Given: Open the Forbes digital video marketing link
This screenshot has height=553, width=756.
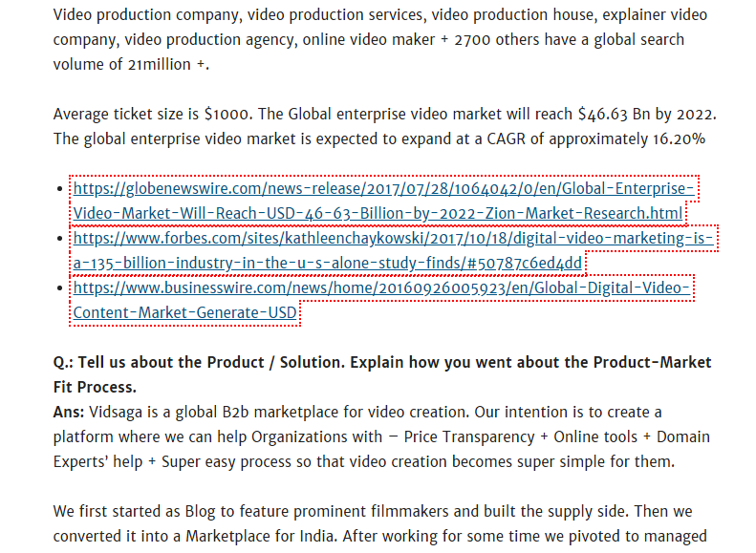Looking at the screenshot, I should point(392,239).
